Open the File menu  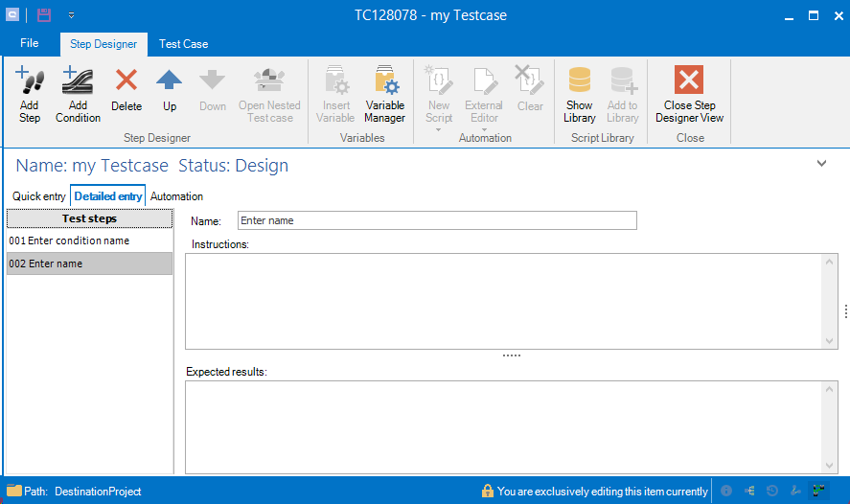click(30, 43)
